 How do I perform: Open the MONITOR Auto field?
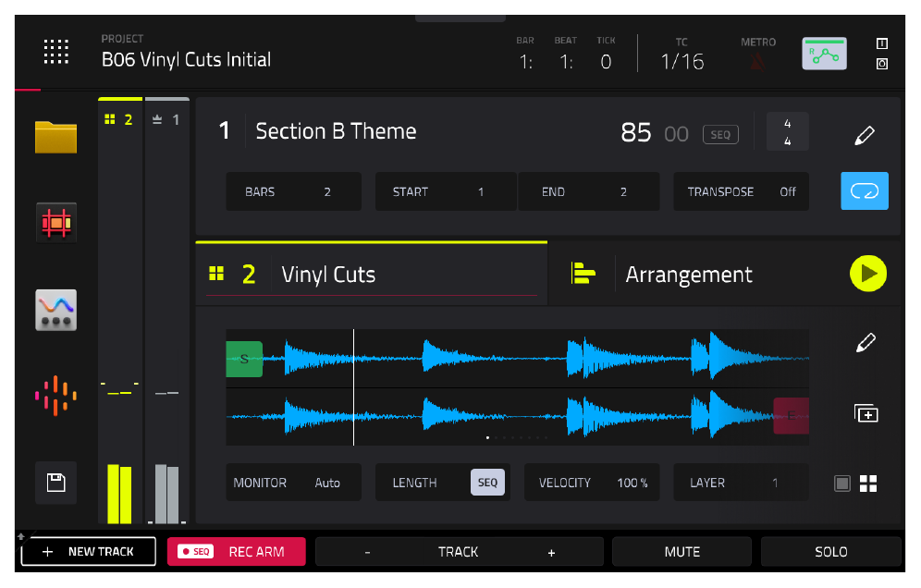[294, 483]
